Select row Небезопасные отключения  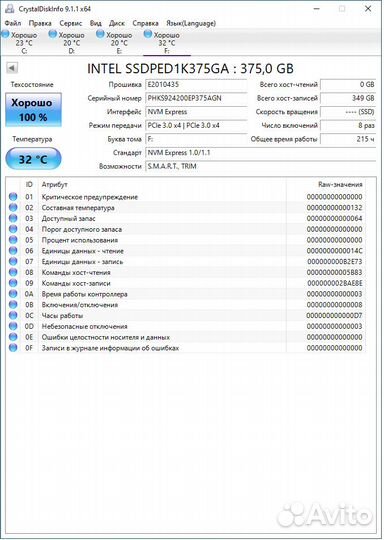(x=186, y=326)
